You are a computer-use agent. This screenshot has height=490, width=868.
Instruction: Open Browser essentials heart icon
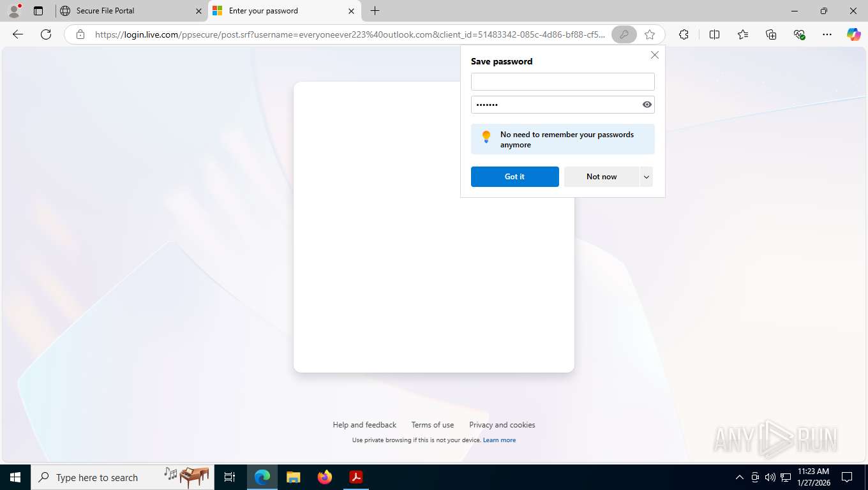click(x=799, y=34)
